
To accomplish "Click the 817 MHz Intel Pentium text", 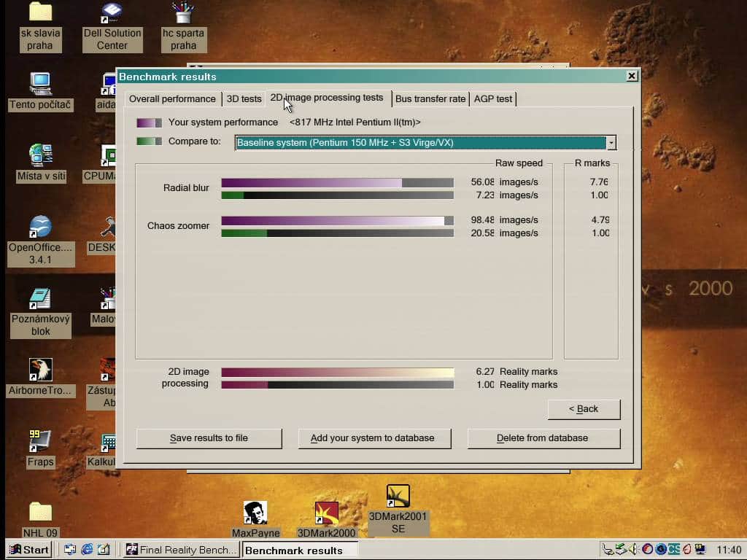I will [x=355, y=122].
